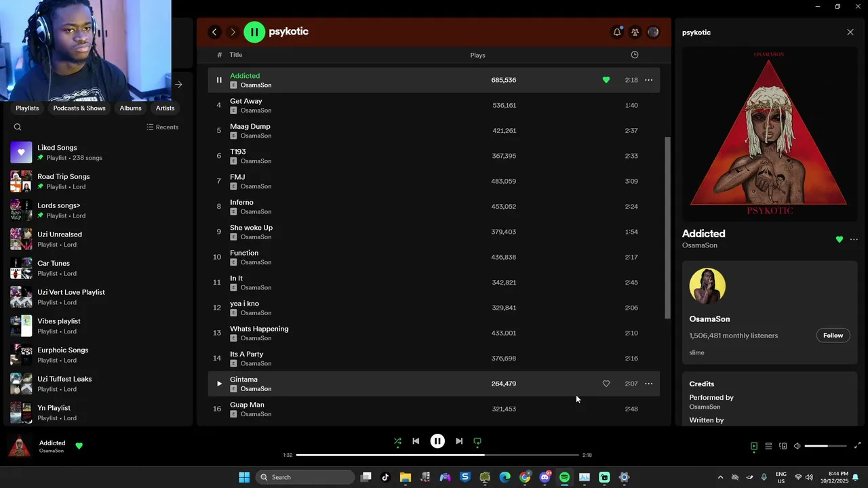Pause playback in the bottom player bar
This screenshot has width=868, height=488.
click(x=437, y=441)
